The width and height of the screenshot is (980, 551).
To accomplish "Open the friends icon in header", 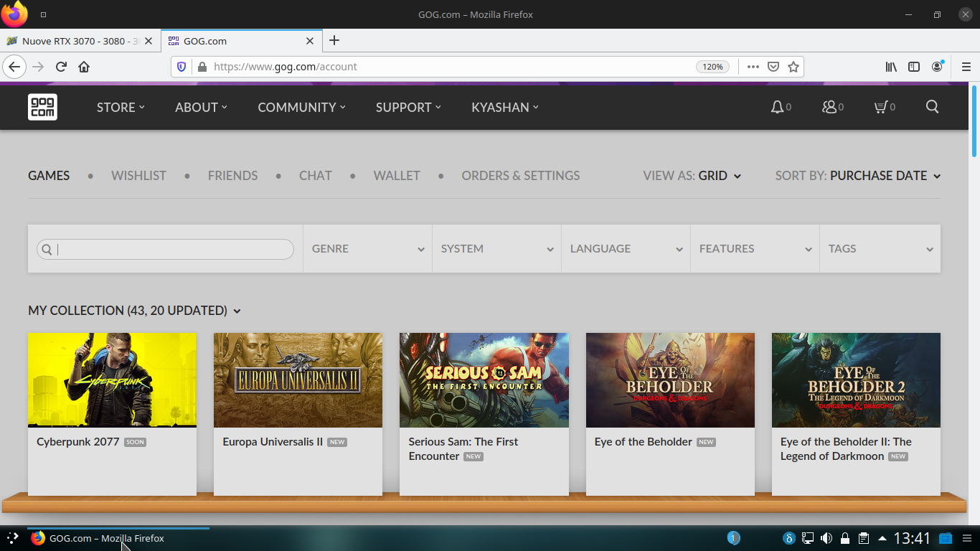I will 829,107.
